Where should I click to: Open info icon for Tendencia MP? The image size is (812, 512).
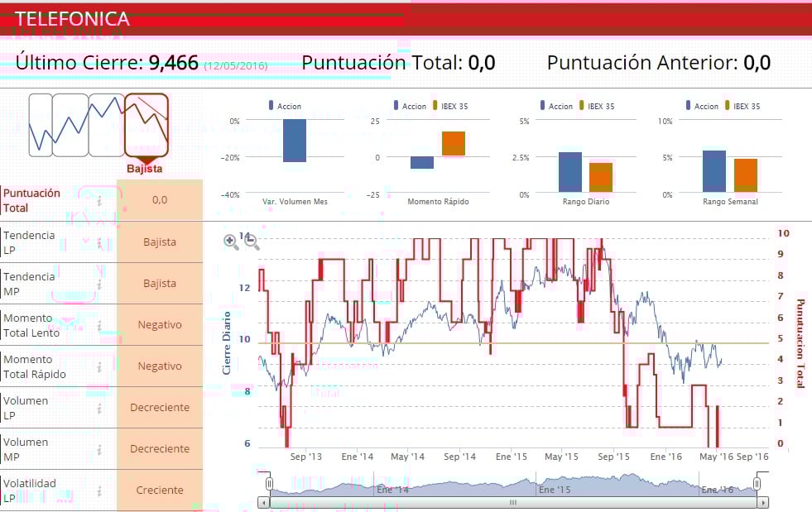point(99,283)
